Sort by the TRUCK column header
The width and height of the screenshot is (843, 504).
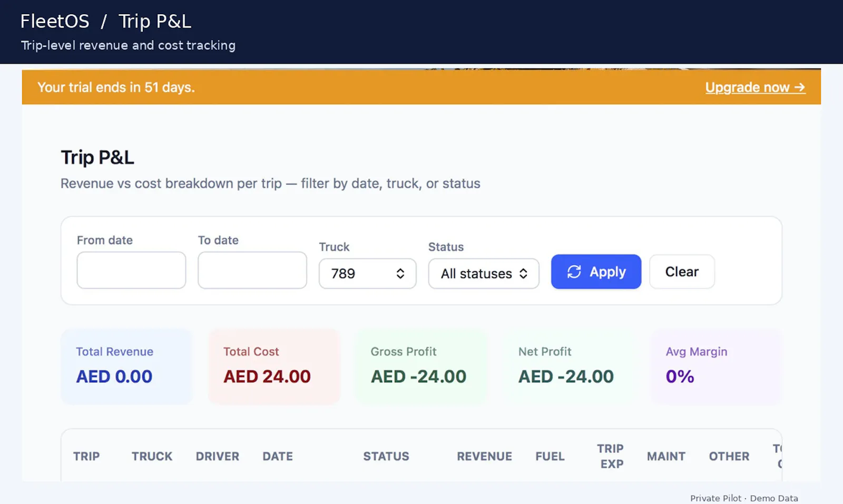[x=152, y=456]
